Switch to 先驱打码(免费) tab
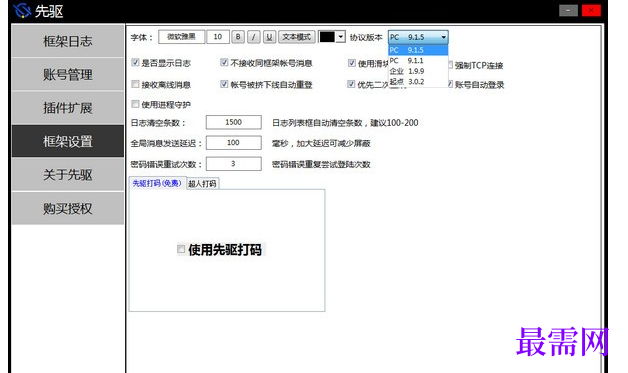This screenshot has width=628, height=373. pos(157,183)
